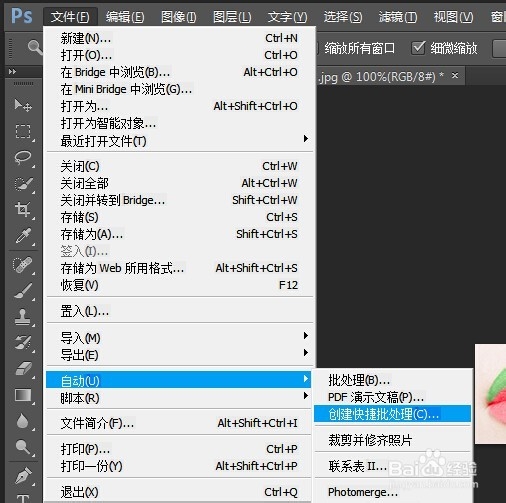The height and width of the screenshot is (503, 506).
Task: Open the 文字(Y) menu
Action: [x=287, y=16]
